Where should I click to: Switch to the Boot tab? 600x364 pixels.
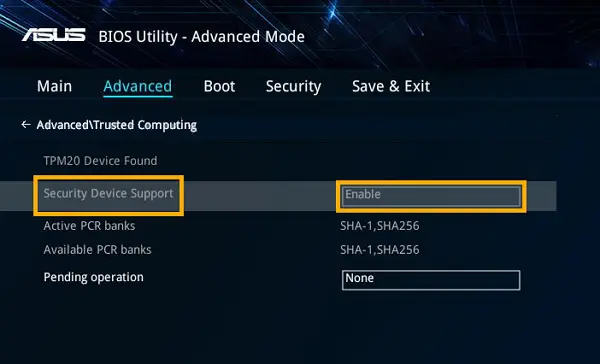coord(219,86)
